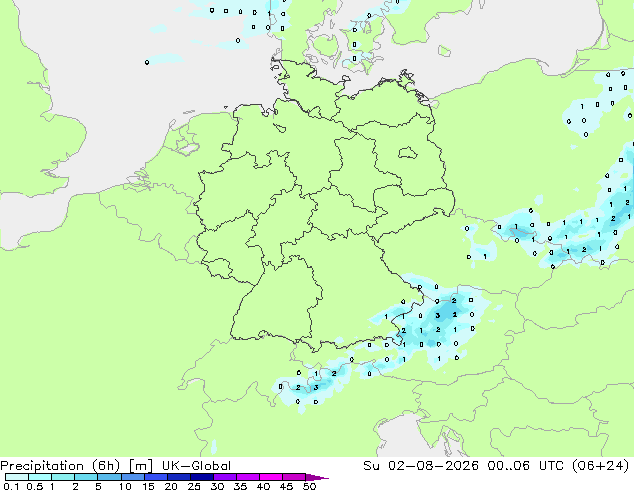This screenshot has width=634, height=490.
Task: Click the "25" legend scale label
Action: coord(194,486)
